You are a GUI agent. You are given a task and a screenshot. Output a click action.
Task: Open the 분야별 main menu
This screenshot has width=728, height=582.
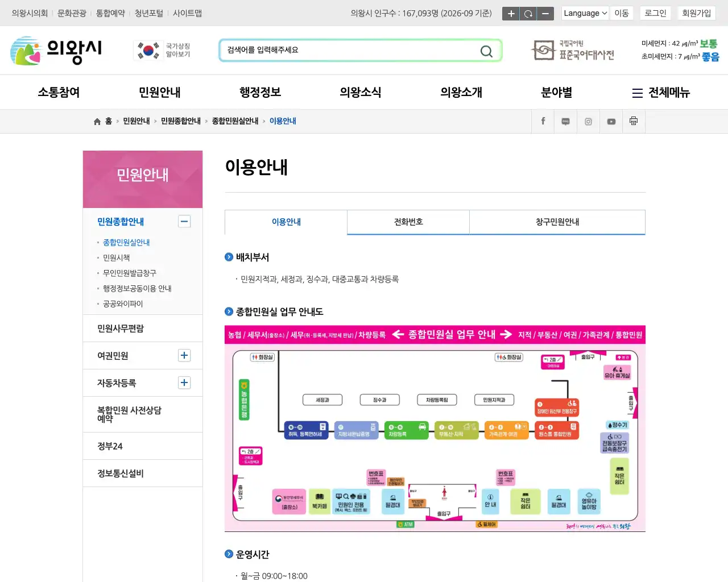point(557,92)
